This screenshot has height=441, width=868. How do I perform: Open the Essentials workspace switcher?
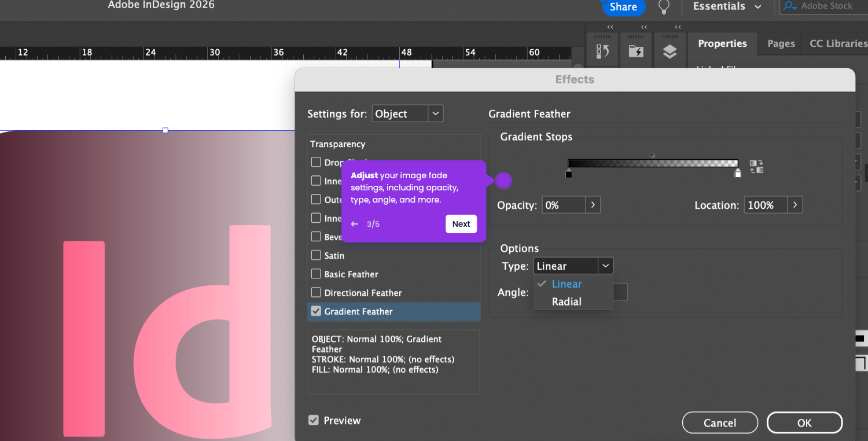pyautogui.click(x=727, y=6)
